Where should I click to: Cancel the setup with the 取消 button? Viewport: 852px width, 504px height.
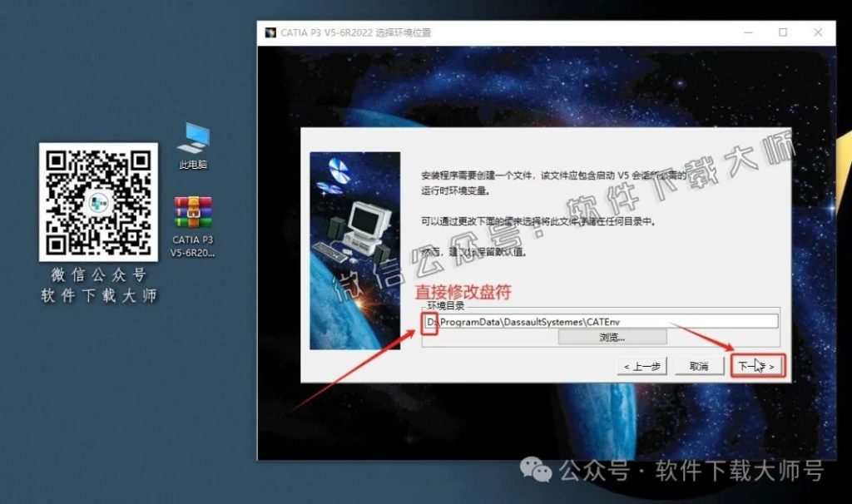tap(699, 365)
